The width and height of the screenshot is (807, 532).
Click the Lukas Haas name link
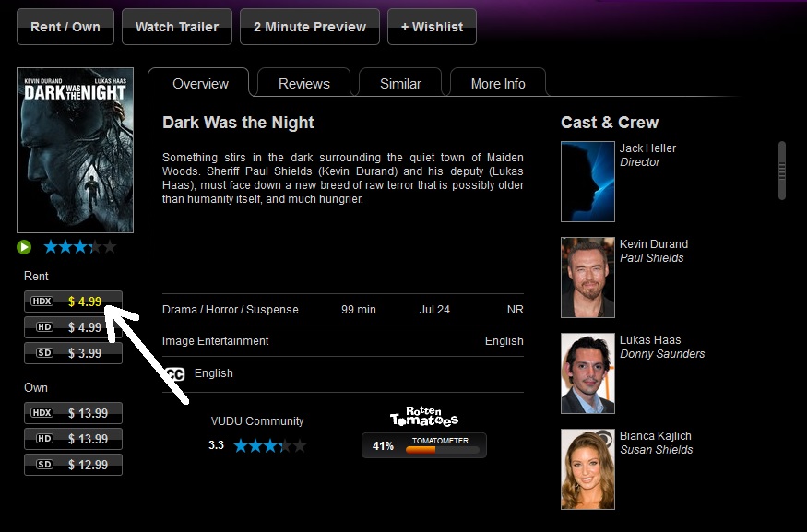650,340
